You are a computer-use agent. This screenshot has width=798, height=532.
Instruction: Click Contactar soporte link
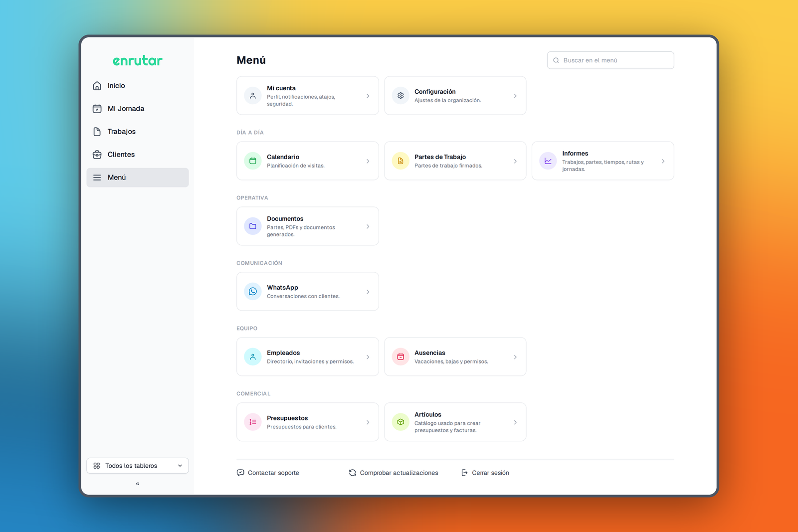click(268, 473)
